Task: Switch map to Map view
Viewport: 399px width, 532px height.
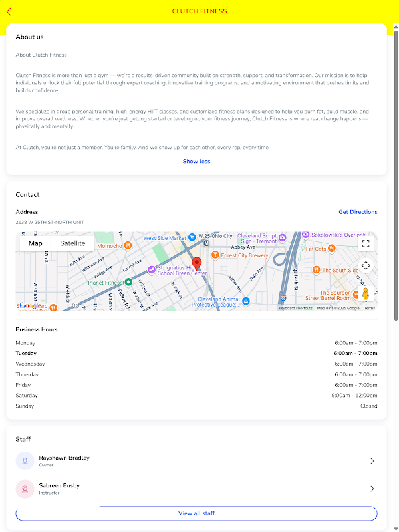Action: coord(35,243)
